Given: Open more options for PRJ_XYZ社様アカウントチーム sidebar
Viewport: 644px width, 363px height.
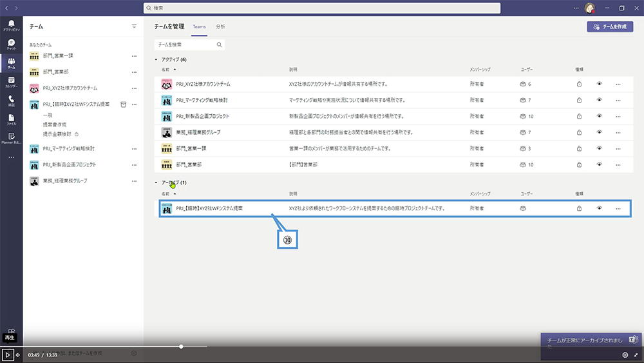Looking at the screenshot, I should 135,88.
